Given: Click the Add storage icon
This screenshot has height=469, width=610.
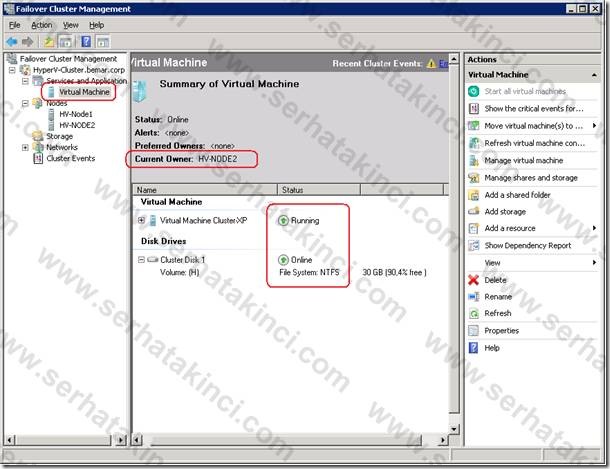Looking at the screenshot, I should click(x=473, y=212).
